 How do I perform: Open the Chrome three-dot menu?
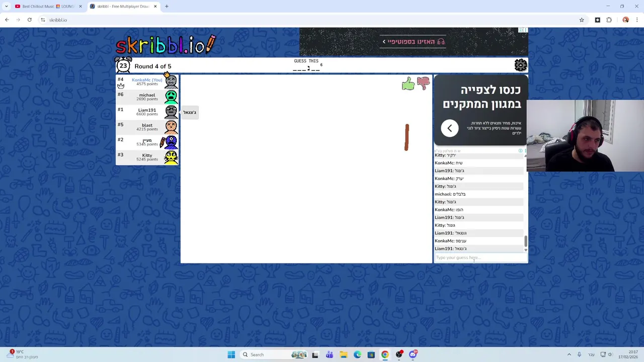click(637, 20)
